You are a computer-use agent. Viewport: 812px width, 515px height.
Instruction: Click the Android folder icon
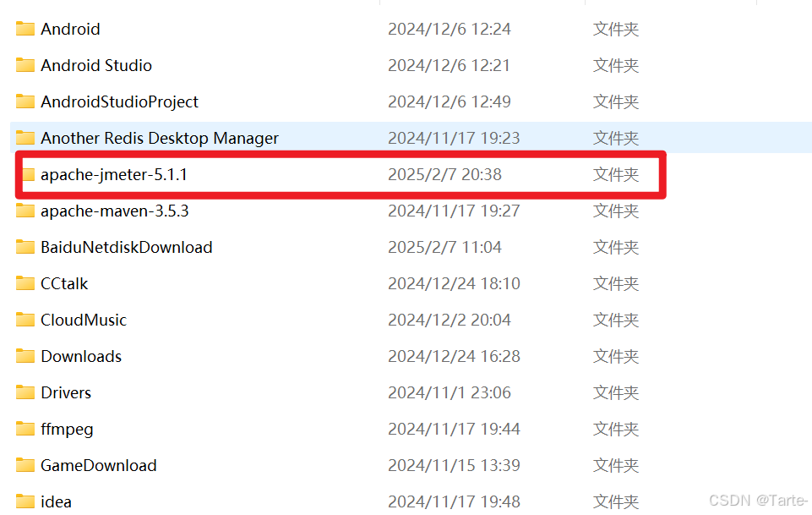click(25, 29)
